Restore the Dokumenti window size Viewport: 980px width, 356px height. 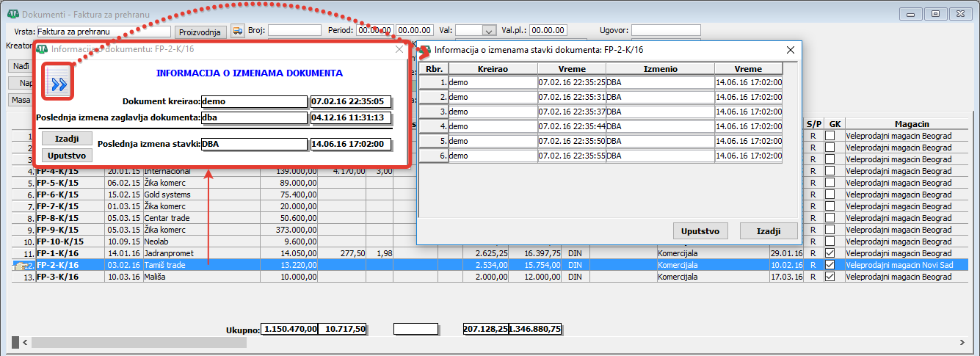tap(935, 14)
